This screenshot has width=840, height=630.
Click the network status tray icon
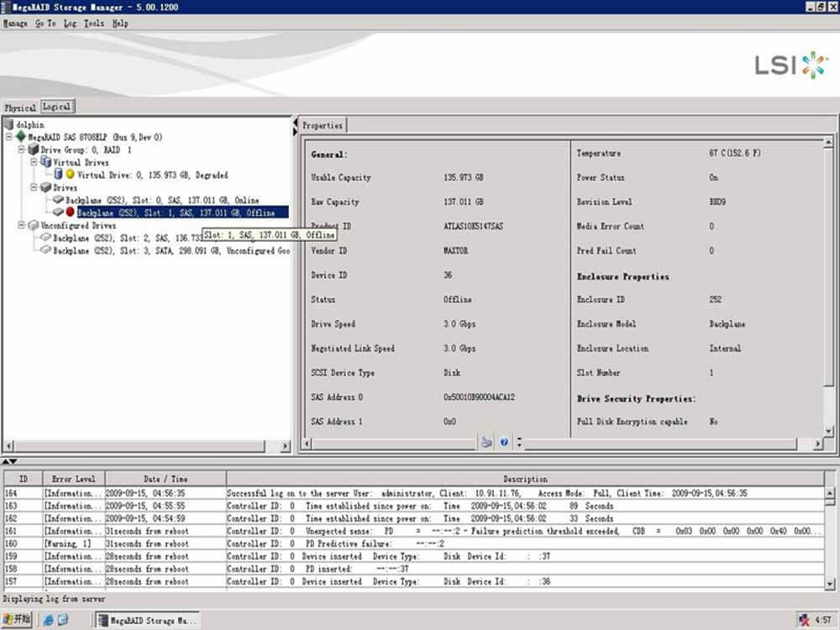[x=803, y=620]
